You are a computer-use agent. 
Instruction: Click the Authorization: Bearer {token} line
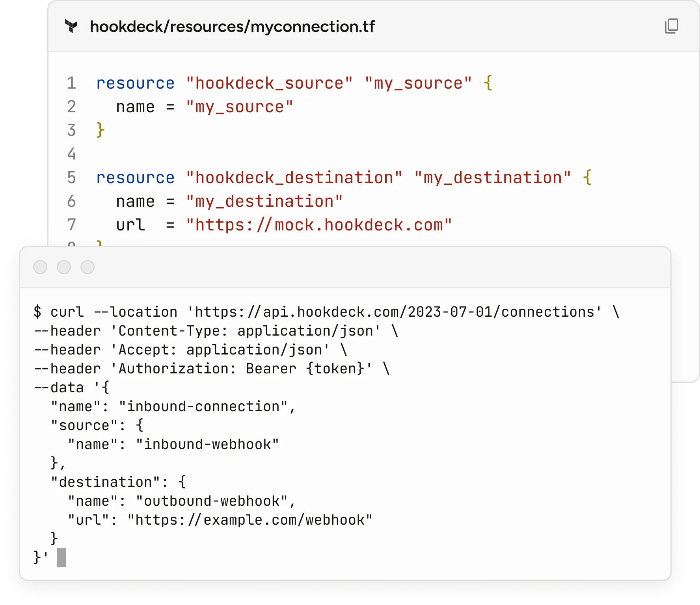[212, 369]
